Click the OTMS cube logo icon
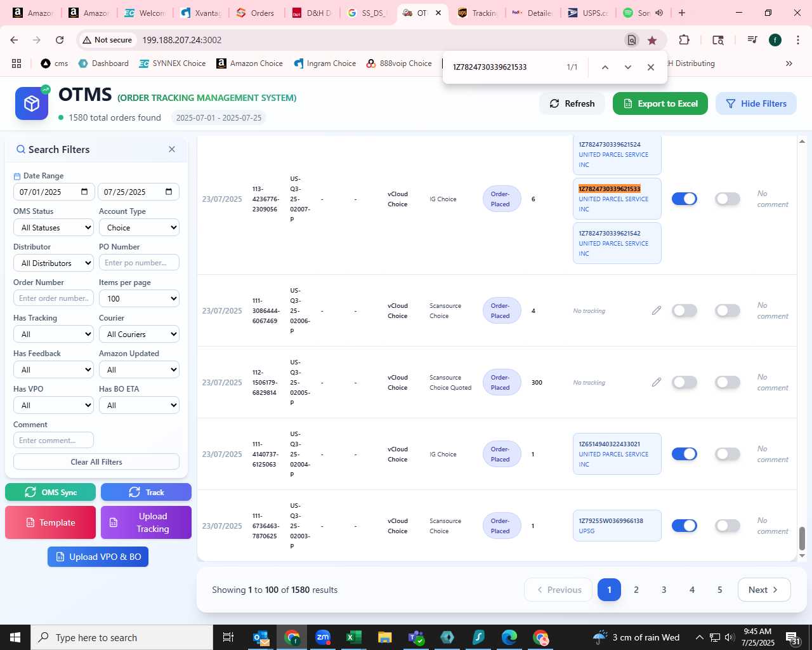Screen dimensions: 812x650 (x=32, y=103)
